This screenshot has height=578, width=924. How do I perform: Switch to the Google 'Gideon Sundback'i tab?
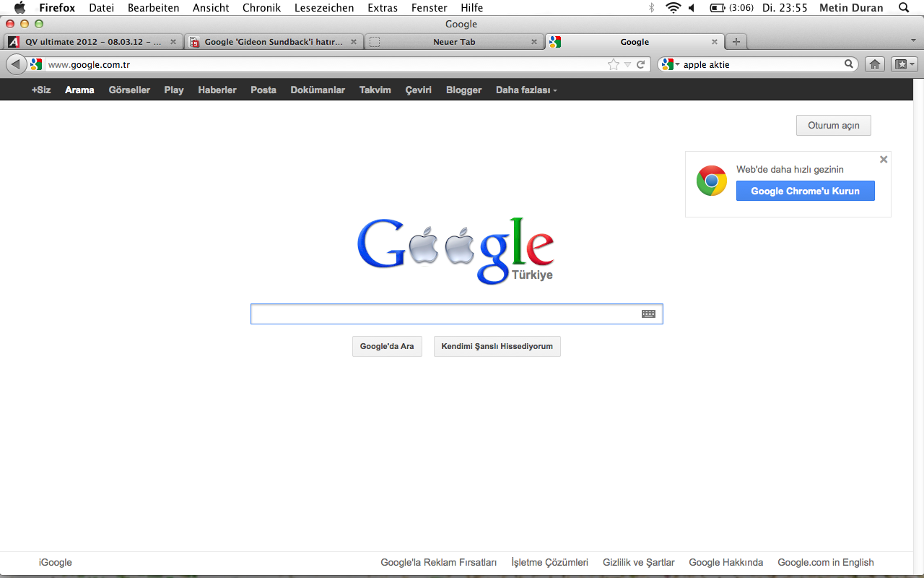[273, 42]
